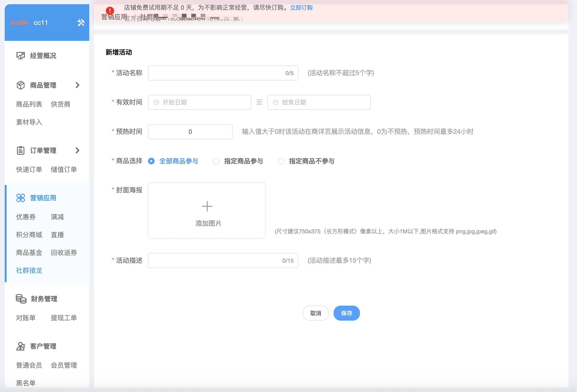Click the wrench tool icon in blue header

81,23
